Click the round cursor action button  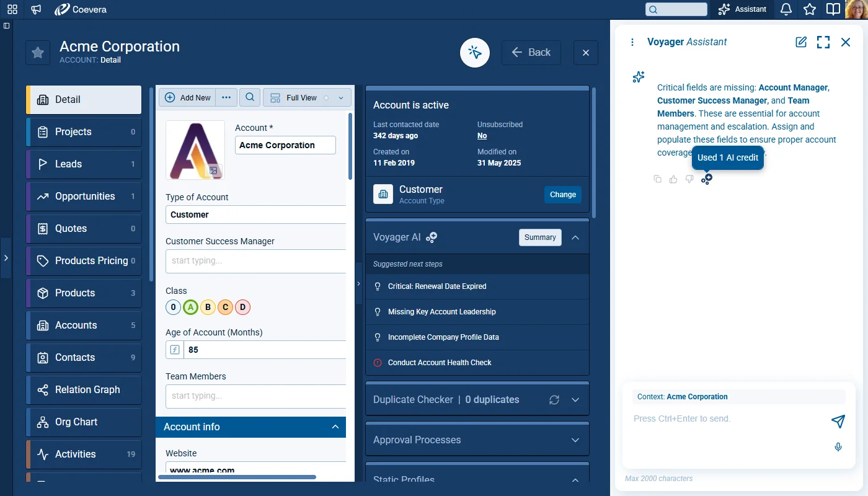[x=475, y=53]
